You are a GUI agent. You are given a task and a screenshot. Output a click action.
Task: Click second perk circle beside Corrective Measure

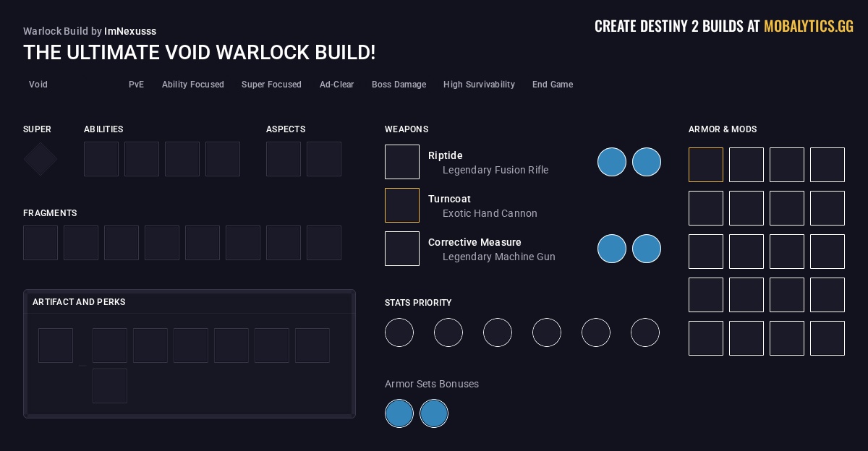pyautogui.click(x=647, y=249)
